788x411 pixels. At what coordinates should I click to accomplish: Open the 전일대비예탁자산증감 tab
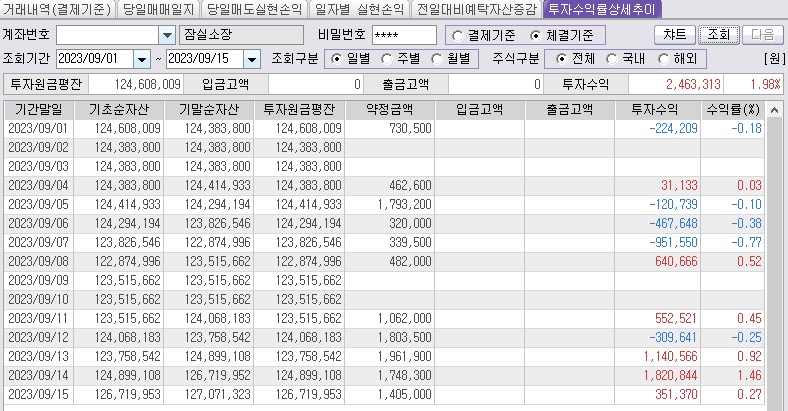(x=476, y=9)
